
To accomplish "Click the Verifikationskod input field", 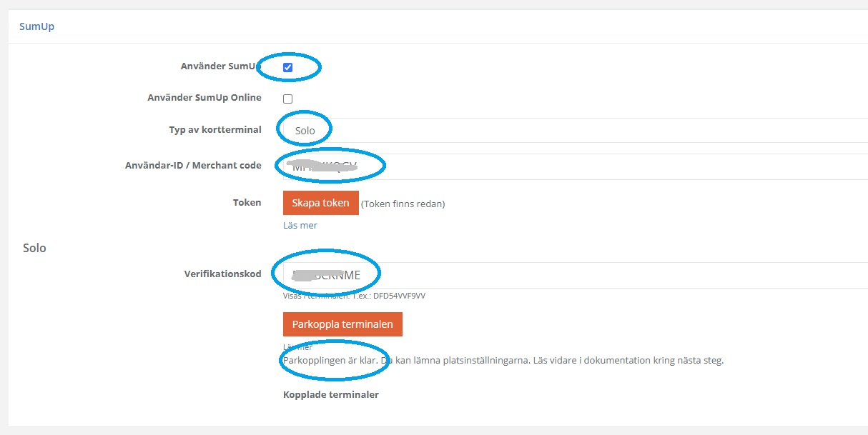I will (x=576, y=274).
